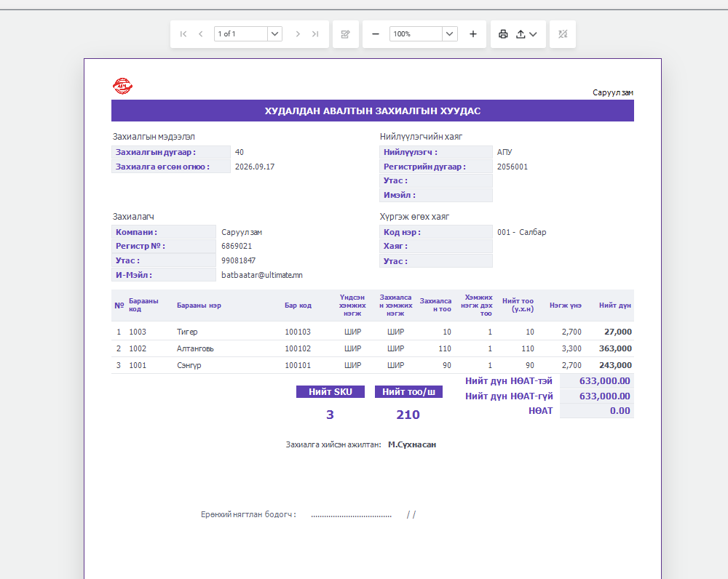Click the purple report title banner
The height and width of the screenshot is (579, 728).
tap(372, 111)
